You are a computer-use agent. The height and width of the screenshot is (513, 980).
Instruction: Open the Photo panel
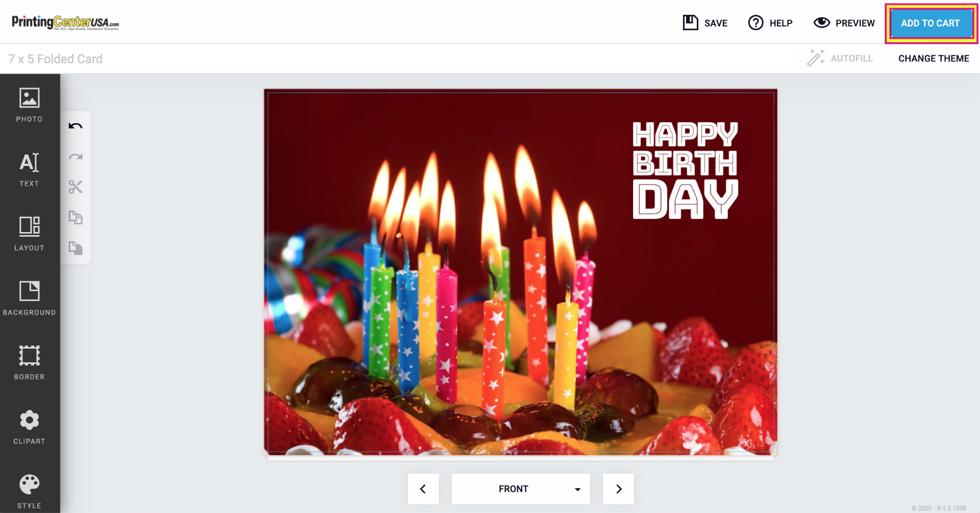30,105
